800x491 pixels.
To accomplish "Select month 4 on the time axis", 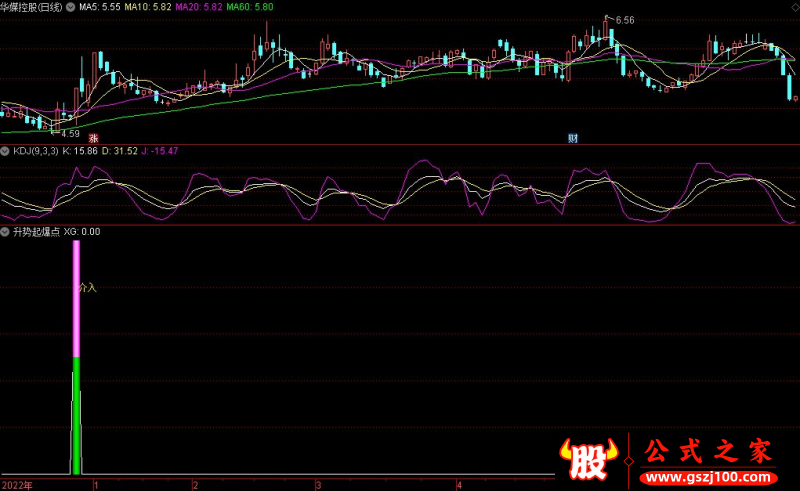I will click(459, 484).
